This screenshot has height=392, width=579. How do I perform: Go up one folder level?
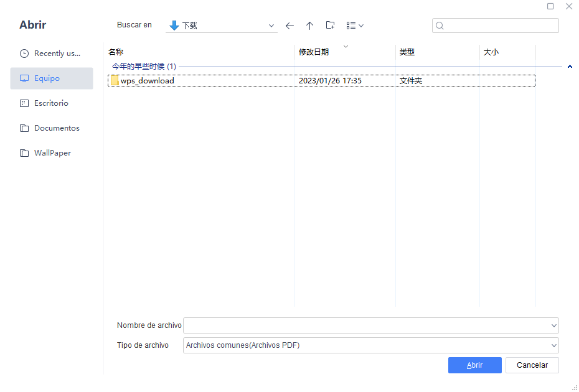pos(309,26)
